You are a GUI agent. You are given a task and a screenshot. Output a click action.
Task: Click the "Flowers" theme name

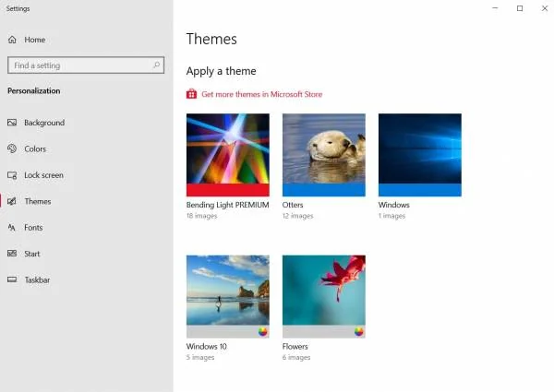point(295,347)
